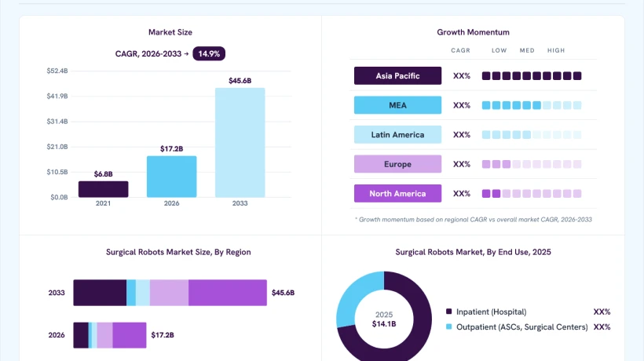Click the light lilac segment of 2033 bar
644x361 pixels.
click(x=169, y=293)
